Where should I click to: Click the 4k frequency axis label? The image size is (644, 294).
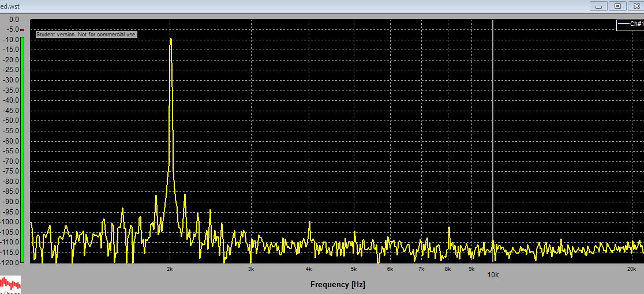pos(309,269)
